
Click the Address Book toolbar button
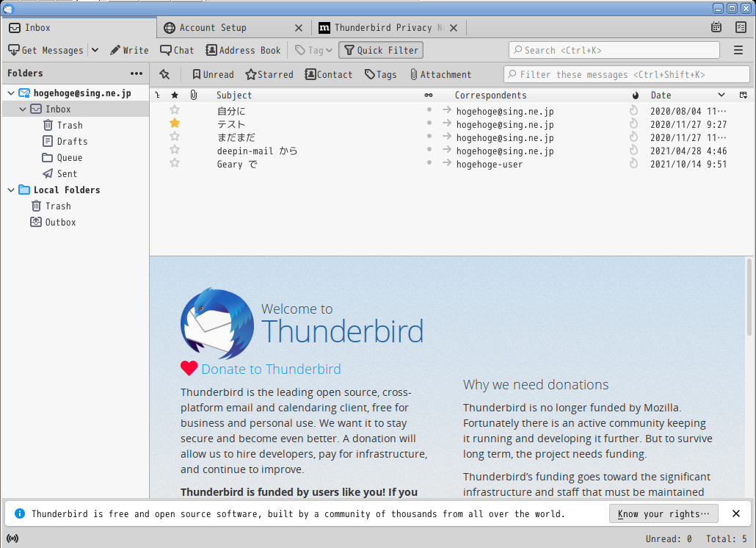click(x=243, y=50)
